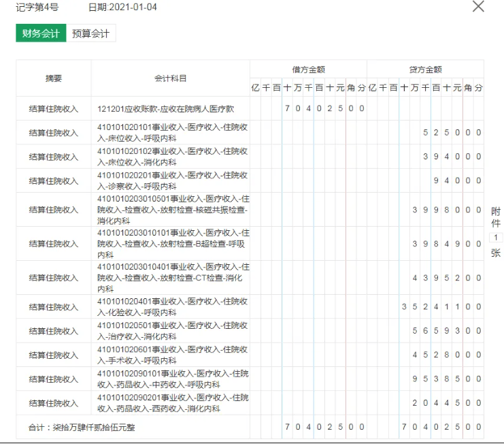The image size is (504, 446).
Task: Switch to the 预算会计 tab
Action: [x=90, y=33]
